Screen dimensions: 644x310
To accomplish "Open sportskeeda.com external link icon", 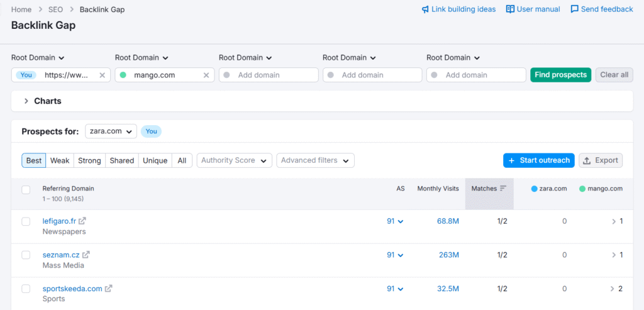I will pyautogui.click(x=108, y=289).
